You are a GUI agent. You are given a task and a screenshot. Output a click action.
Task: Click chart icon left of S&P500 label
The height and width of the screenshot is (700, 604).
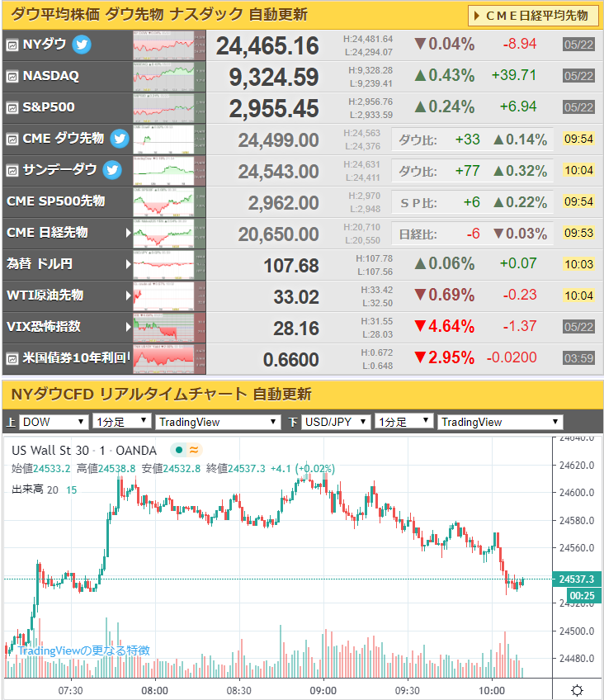(x=12, y=107)
